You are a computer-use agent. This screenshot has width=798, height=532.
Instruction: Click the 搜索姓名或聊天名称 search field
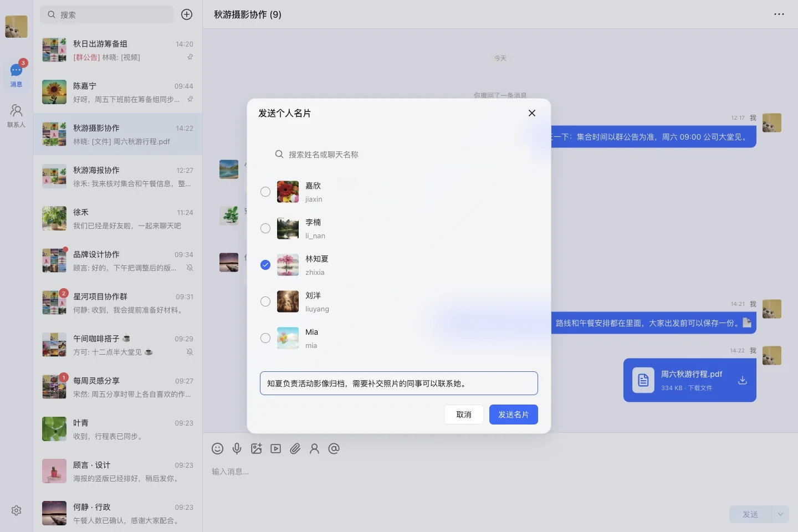(x=399, y=155)
